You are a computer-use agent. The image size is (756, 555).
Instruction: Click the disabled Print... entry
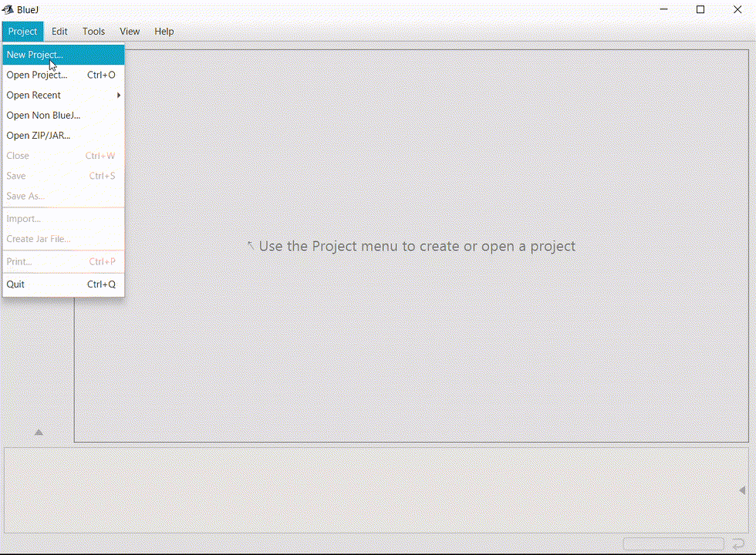(x=19, y=262)
